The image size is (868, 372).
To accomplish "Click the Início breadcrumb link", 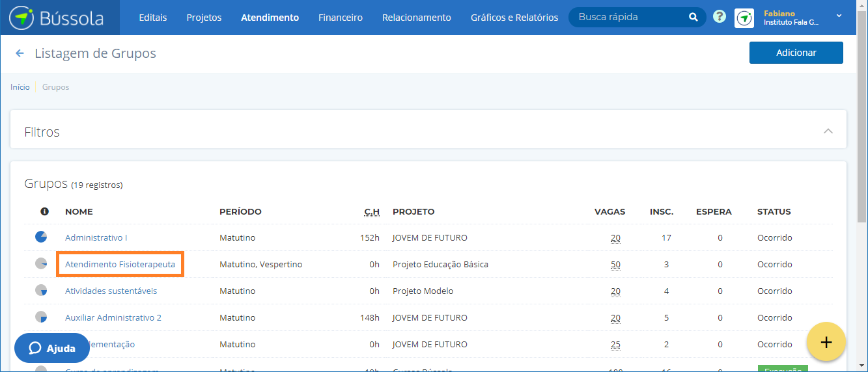I will [20, 87].
